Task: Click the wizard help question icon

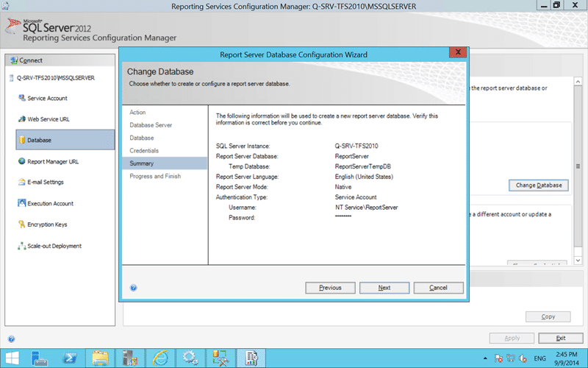Action: click(x=134, y=288)
